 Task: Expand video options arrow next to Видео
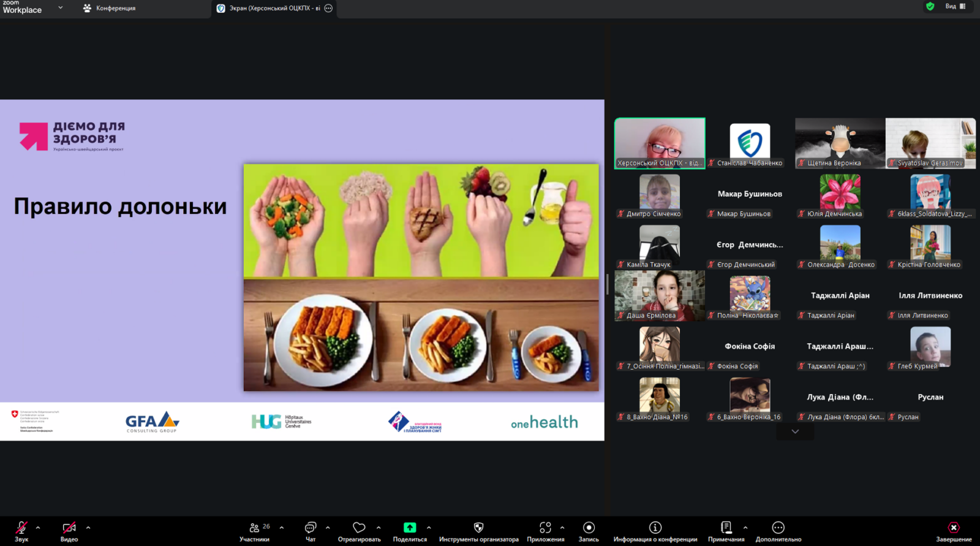click(x=88, y=527)
